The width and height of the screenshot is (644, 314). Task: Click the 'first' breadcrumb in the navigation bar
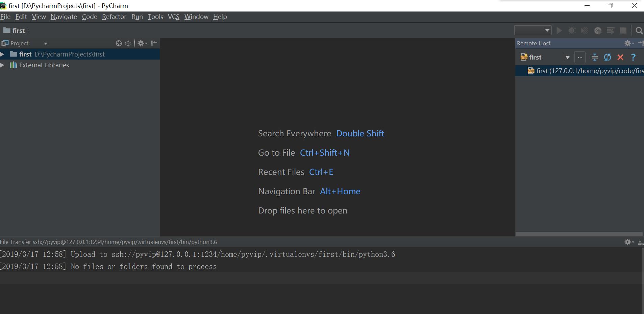[14, 30]
